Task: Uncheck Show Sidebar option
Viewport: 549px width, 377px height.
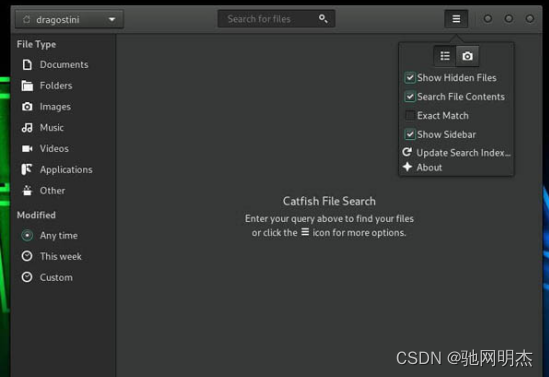Action: 410,134
